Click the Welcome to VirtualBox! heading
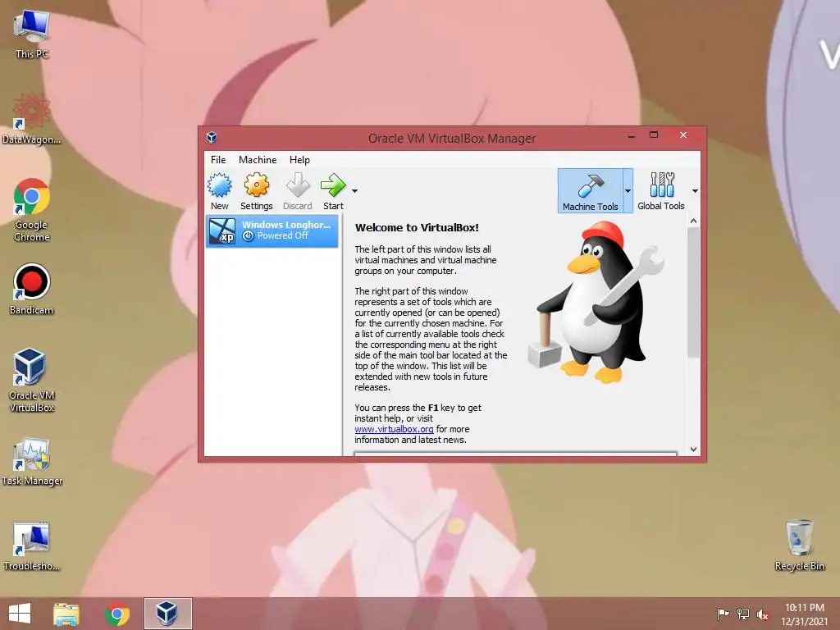This screenshot has height=630, width=840. (x=417, y=228)
